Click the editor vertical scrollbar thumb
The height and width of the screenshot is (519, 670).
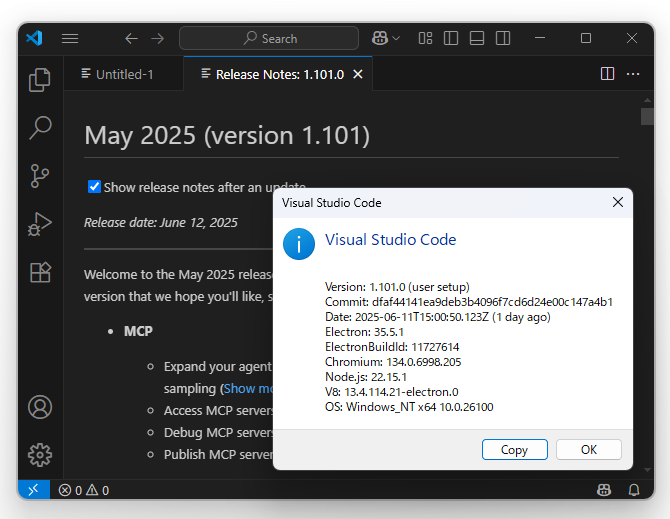(647, 116)
